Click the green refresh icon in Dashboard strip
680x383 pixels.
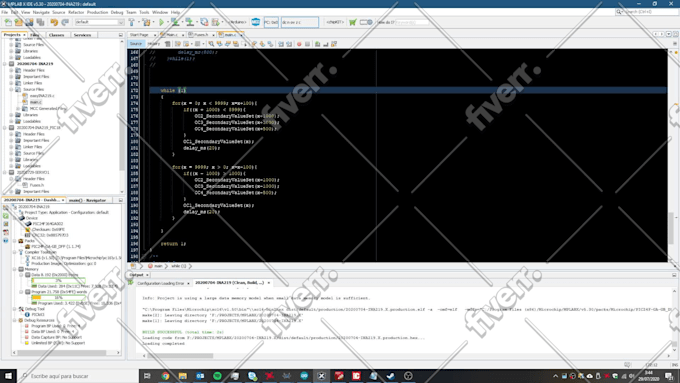(6, 216)
